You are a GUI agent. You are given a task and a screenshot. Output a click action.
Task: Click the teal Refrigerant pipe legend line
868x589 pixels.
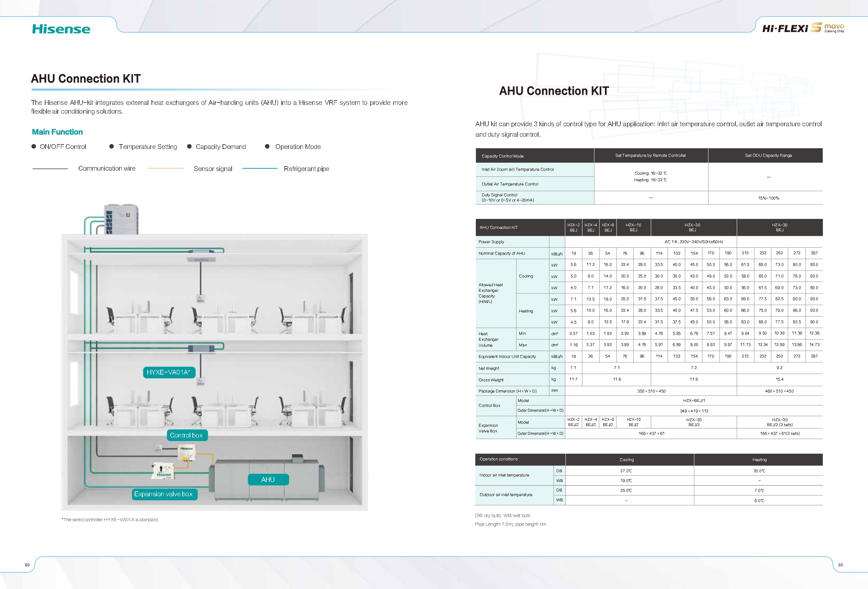pos(260,169)
